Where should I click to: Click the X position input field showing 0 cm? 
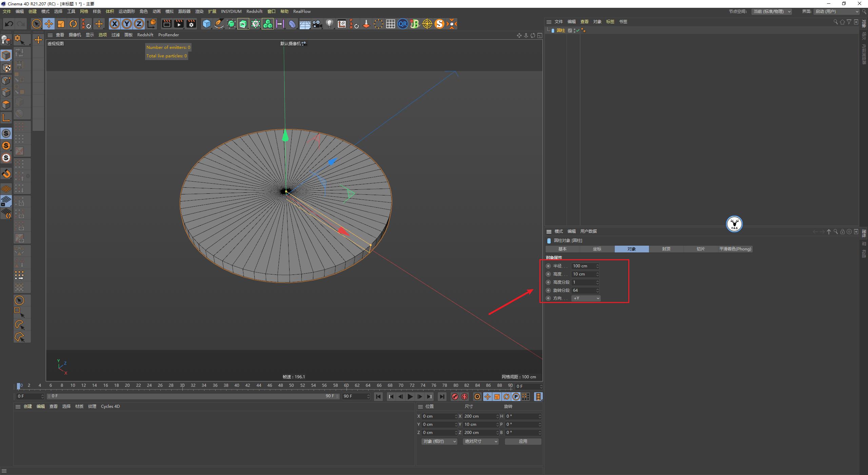(439, 416)
